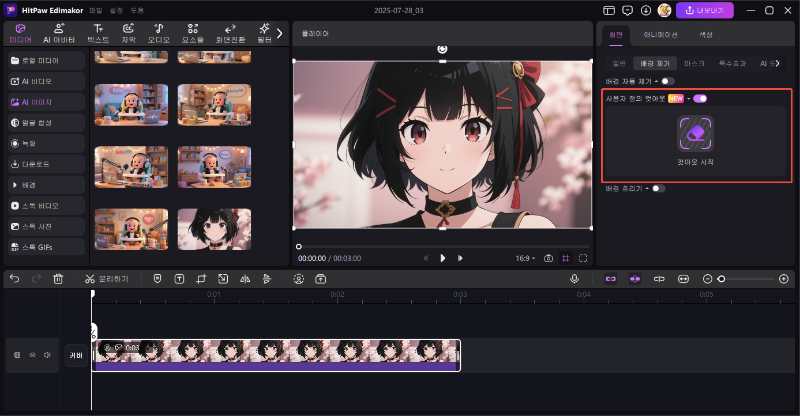
Task: Select the 마스크 sub-tab
Action: click(694, 63)
